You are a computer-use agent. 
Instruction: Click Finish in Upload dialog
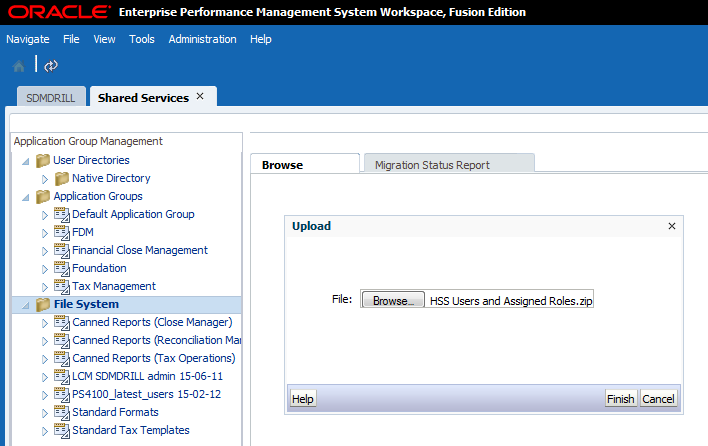point(620,399)
